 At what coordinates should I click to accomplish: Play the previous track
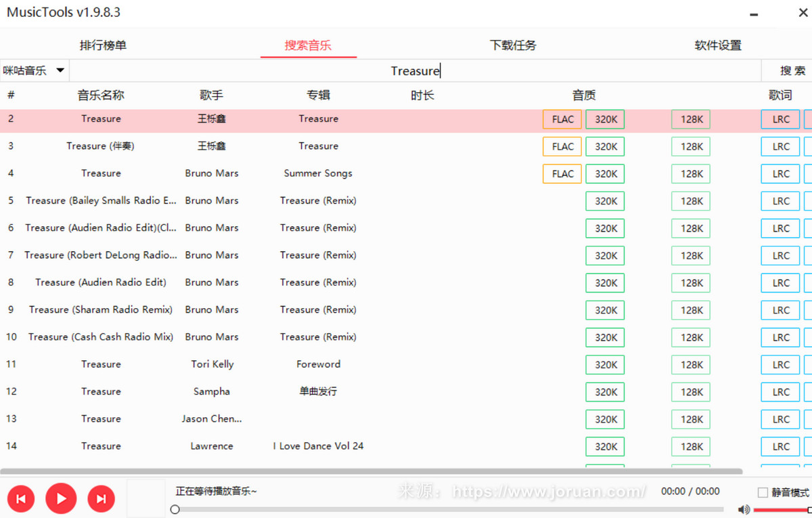click(x=21, y=499)
